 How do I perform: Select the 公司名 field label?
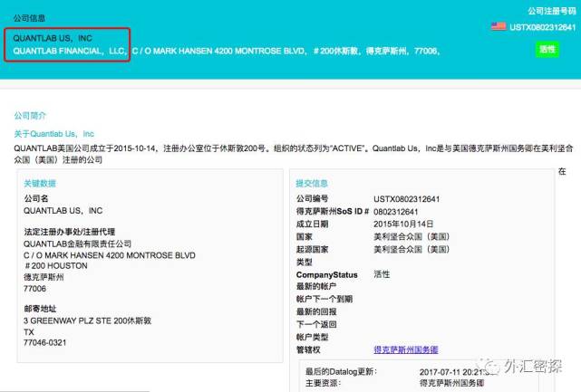coord(36,198)
